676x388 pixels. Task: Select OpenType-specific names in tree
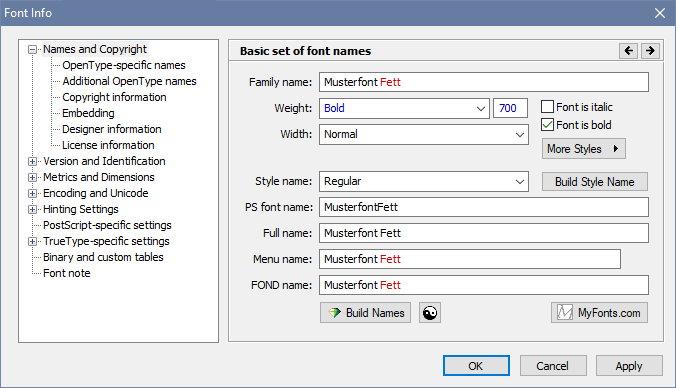[x=124, y=65]
